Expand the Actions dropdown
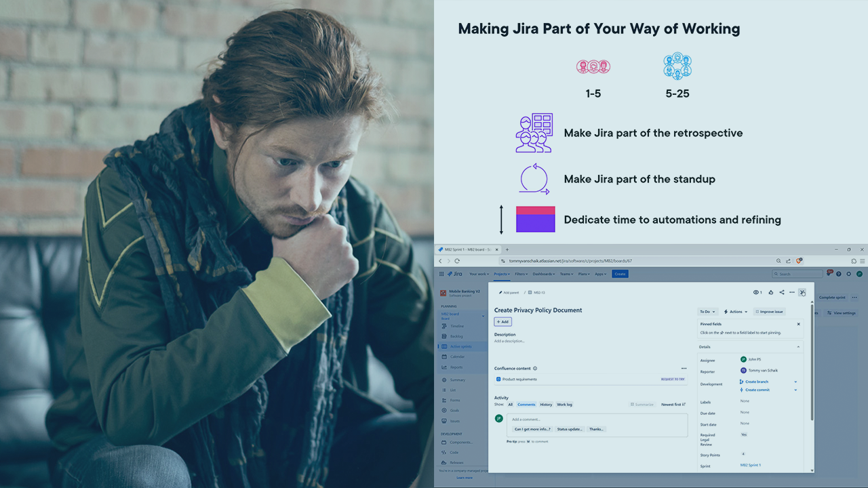This screenshot has height=488, width=868. [x=736, y=312]
